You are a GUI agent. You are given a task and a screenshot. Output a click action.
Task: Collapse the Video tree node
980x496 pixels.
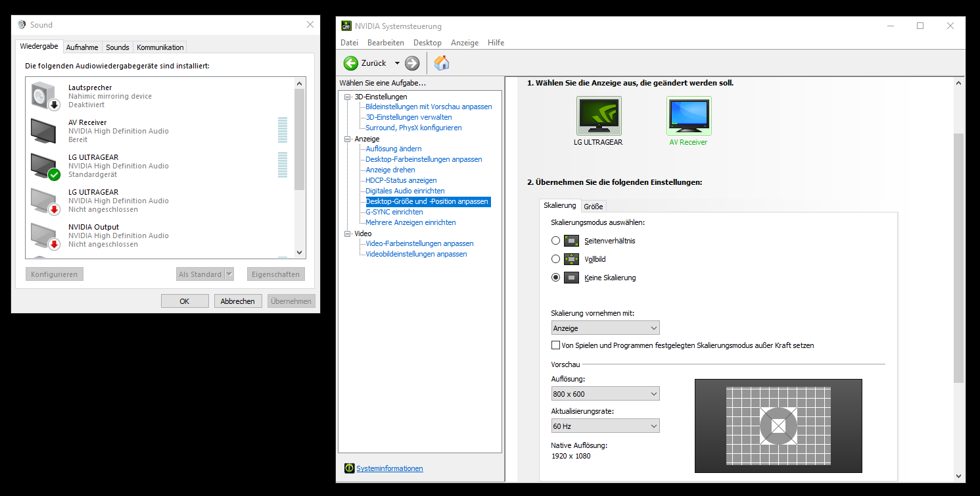click(348, 234)
